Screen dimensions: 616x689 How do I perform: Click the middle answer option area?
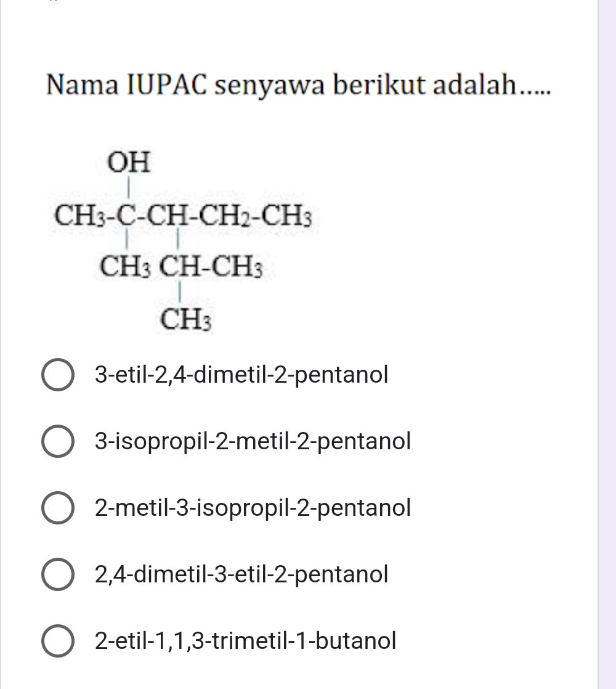253,508
